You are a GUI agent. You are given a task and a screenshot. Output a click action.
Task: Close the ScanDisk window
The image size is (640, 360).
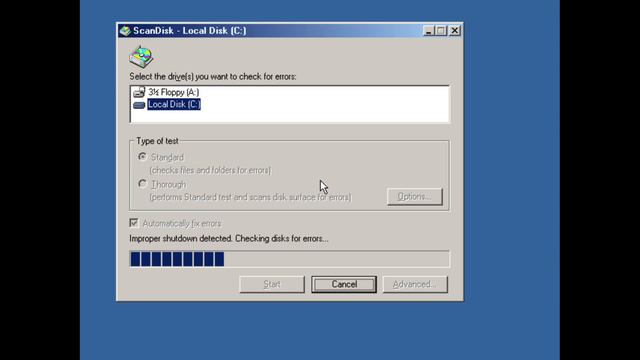[x=455, y=31]
